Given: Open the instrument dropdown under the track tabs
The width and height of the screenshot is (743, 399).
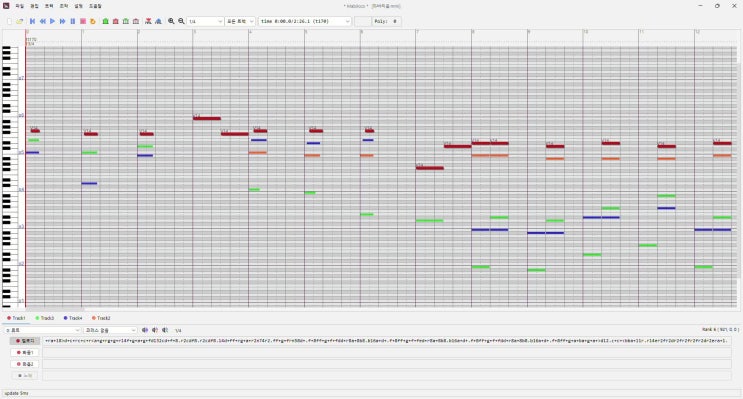Looking at the screenshot, I should (x=43, y=330).
